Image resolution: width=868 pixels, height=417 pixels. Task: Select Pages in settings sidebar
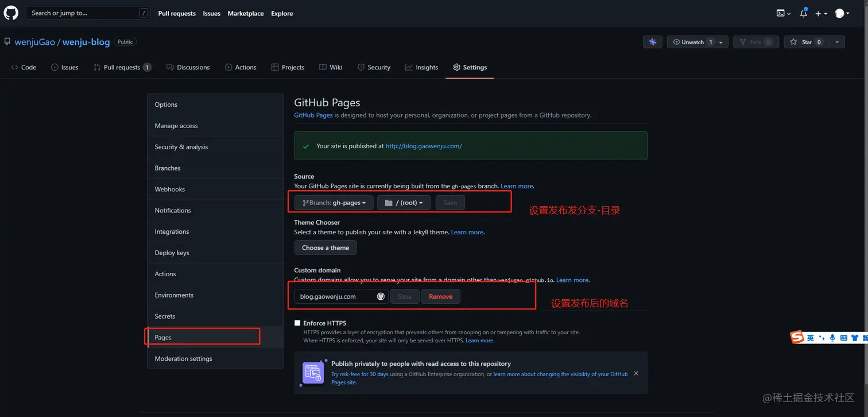215,338
